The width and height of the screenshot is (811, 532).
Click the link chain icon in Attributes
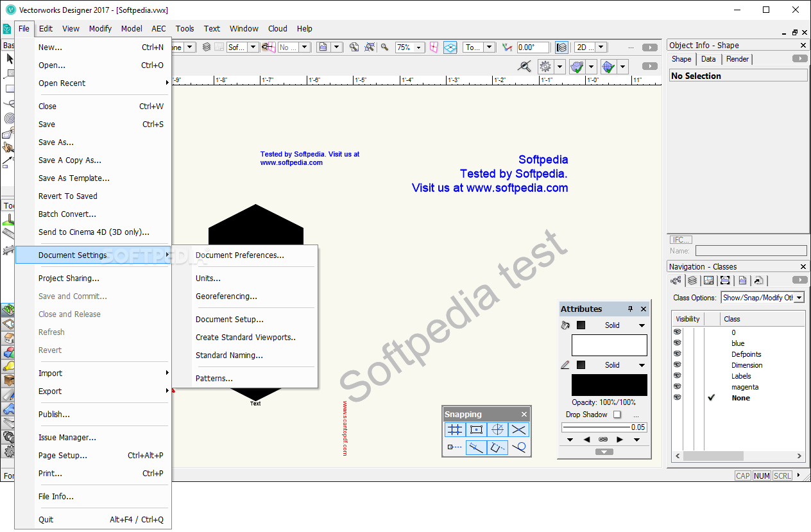(603, 440)
